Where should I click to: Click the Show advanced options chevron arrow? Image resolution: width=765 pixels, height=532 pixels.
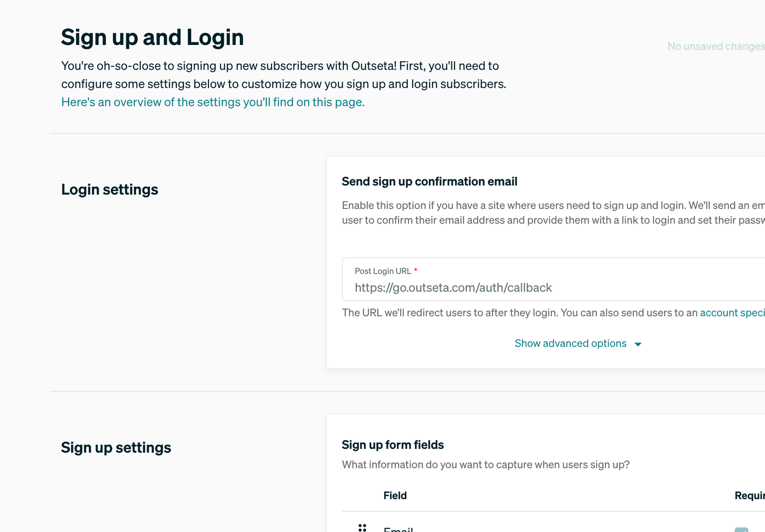click(x=638, y=344)
